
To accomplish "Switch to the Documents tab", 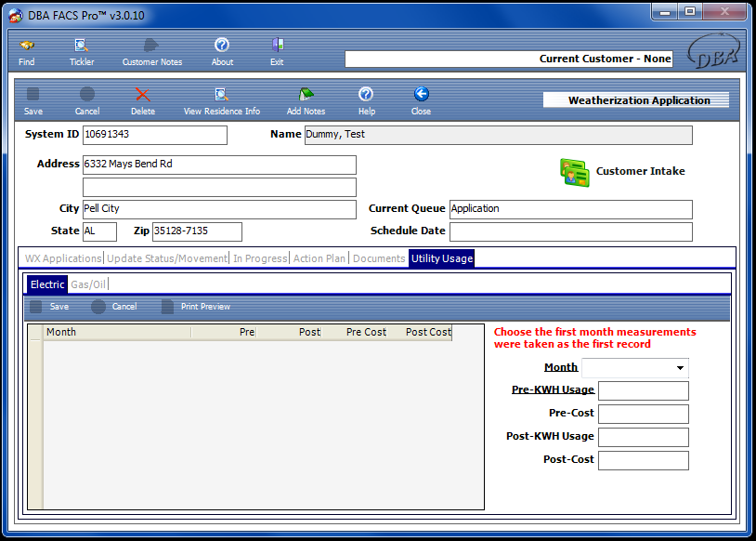I will click(379, 258).
